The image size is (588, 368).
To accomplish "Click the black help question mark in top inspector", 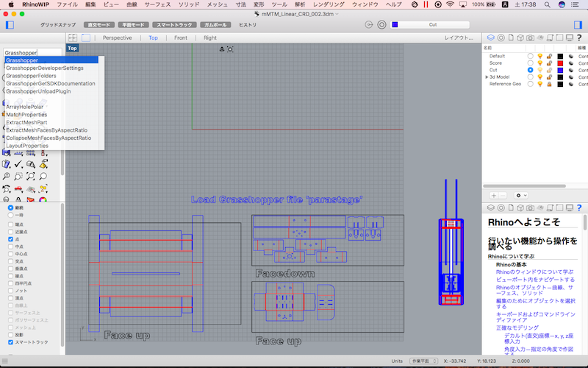I will point(579,38).
